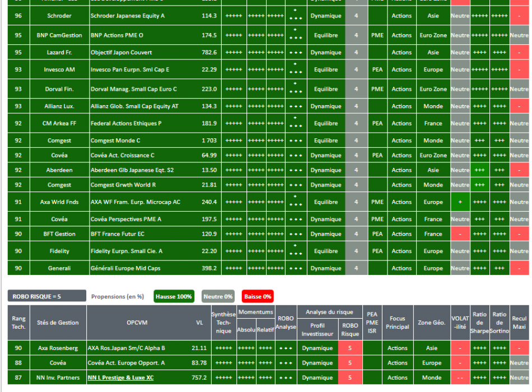532x392 pixels.
Task: Click the Generali company cell
Action: (59, 268)
